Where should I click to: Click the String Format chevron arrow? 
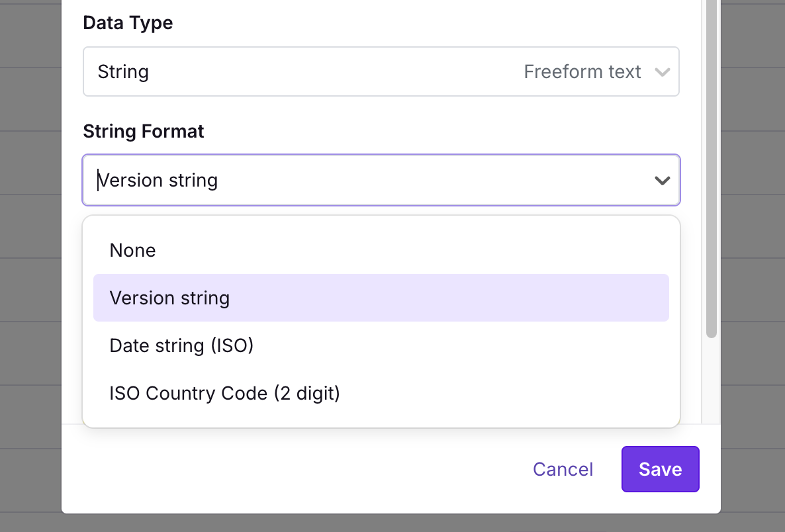click(662, 179)
